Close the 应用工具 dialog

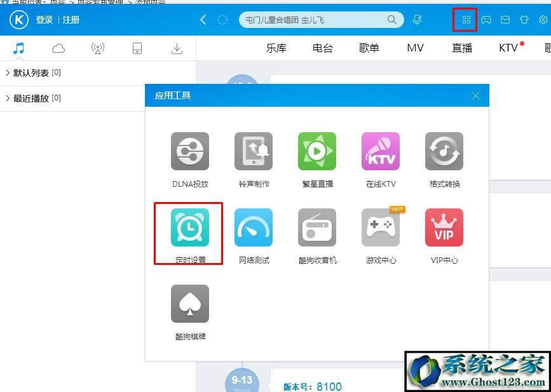[x=475, y=95]
